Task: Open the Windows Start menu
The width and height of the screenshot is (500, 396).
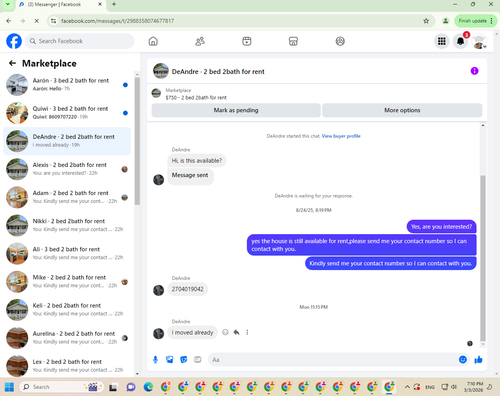Action: pyautogui.click(x=9, y=387)
